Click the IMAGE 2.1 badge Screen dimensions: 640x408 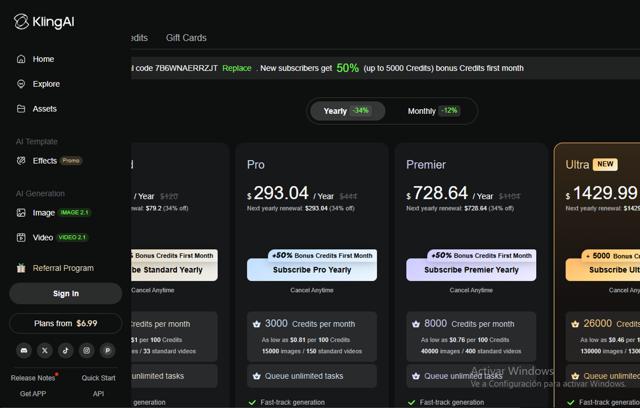74,213
